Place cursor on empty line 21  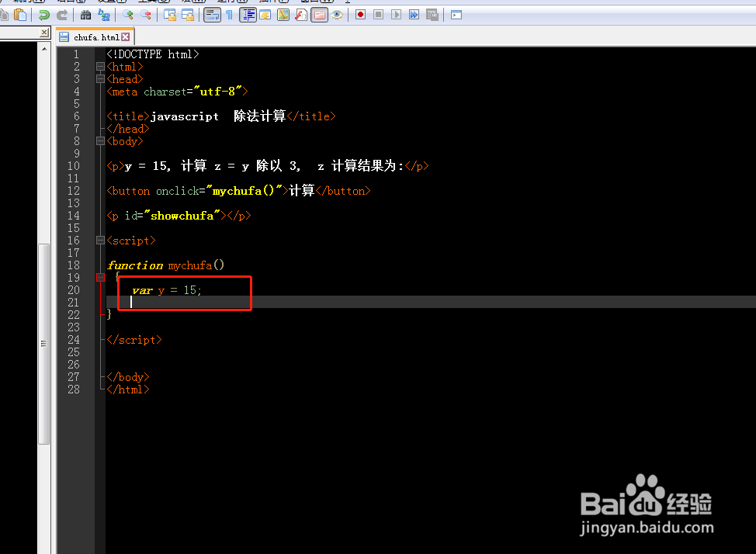431,303
